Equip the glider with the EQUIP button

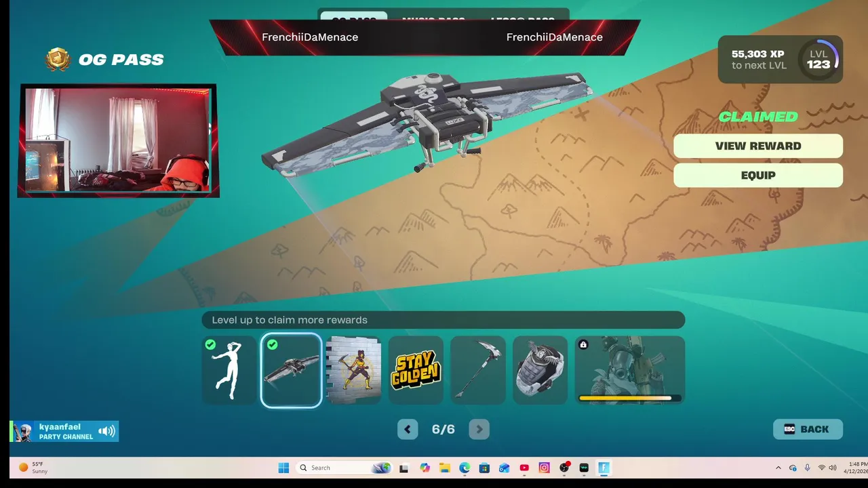pyautogui.click(x=758, y=176)
